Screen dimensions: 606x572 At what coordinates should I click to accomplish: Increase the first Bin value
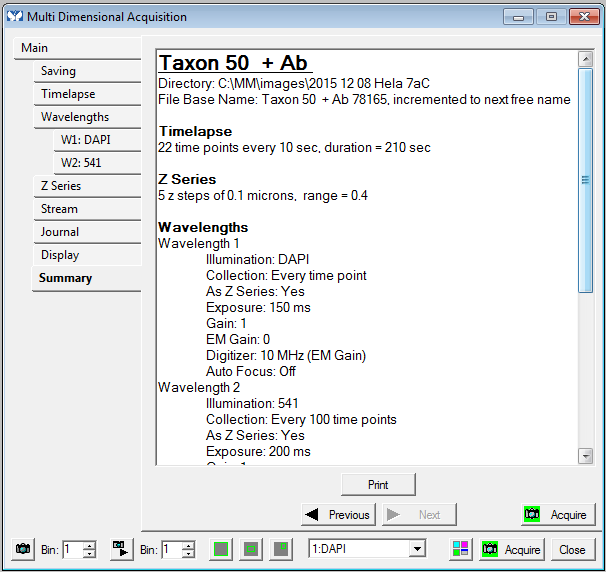click(90, 546)
